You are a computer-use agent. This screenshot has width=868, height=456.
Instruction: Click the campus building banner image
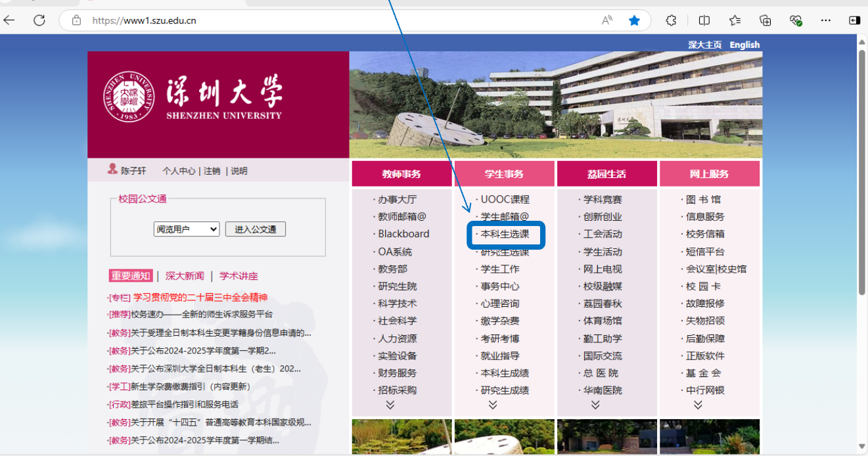coord(556,104)
